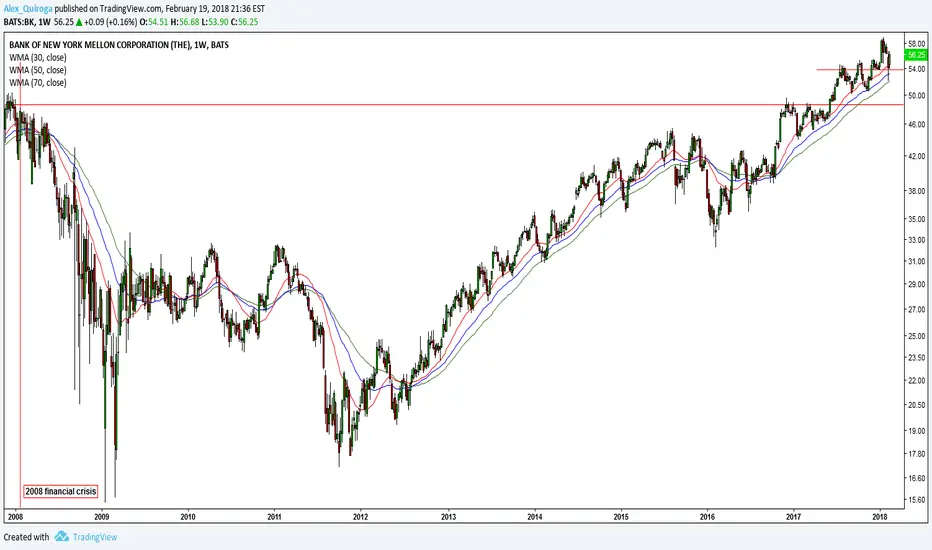Image resolution: width=932 pixels, height=550 pixels.
Task: Click the 2009 year label on time axis
Action: click(102, 517)
